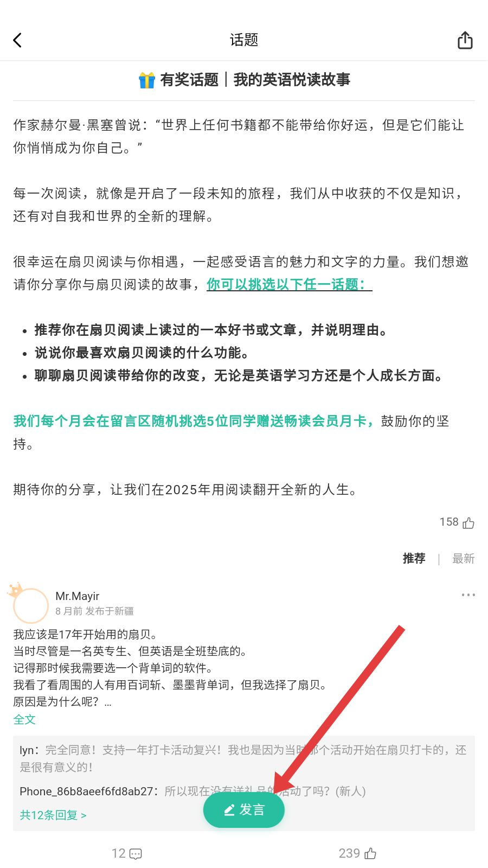Open the share icon at top right
Image resolution: width=488 pixels, height=868 pixels.
click(465, 40)
